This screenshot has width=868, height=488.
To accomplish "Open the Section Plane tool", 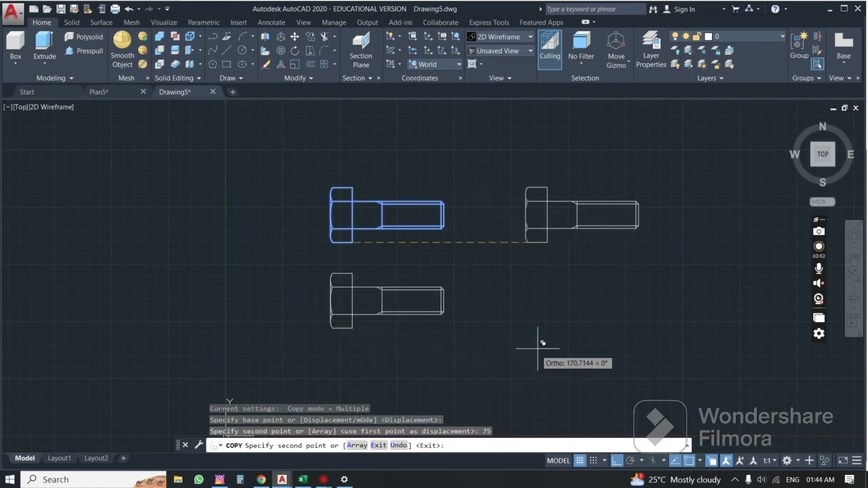I will 361,50.
